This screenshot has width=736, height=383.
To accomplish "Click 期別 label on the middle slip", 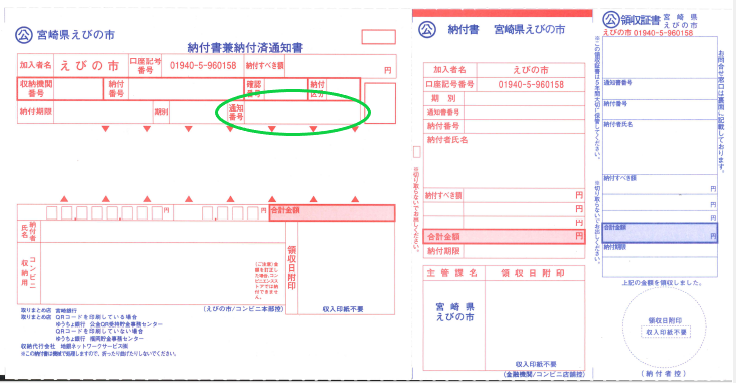I will point(444,99).
